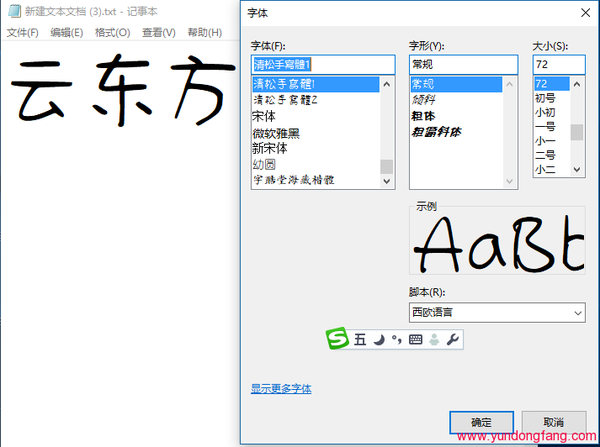Click the font list scrollbar thumb
600x447 pixels.
[x=386, y=167]
